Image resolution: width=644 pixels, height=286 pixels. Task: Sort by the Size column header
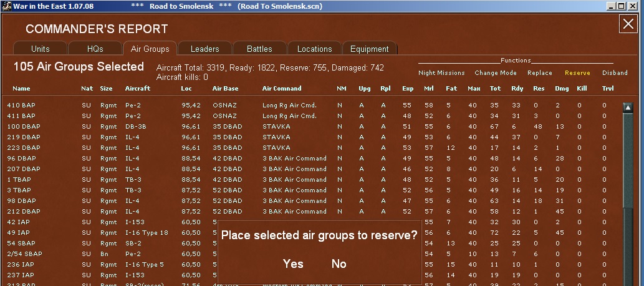[x=106, y=89]
